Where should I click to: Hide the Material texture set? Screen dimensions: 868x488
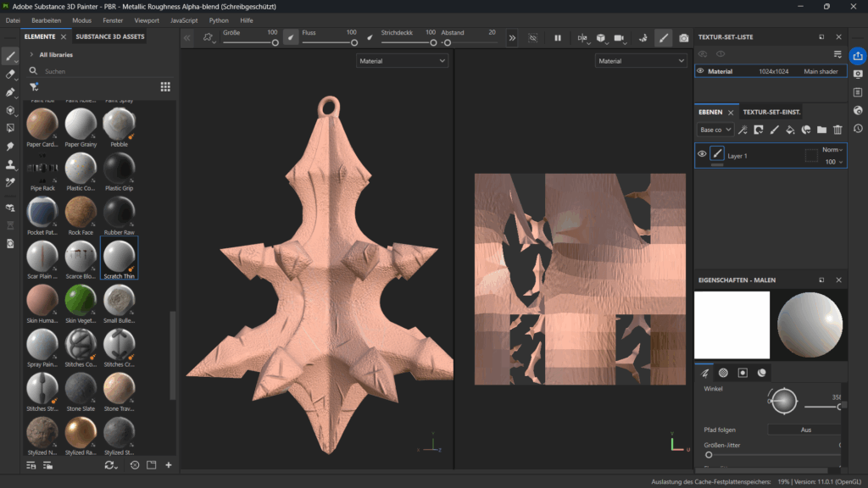700,71
